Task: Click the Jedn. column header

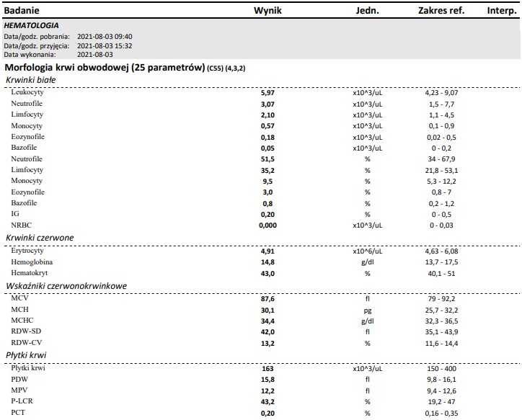Action: click(368, 11)
